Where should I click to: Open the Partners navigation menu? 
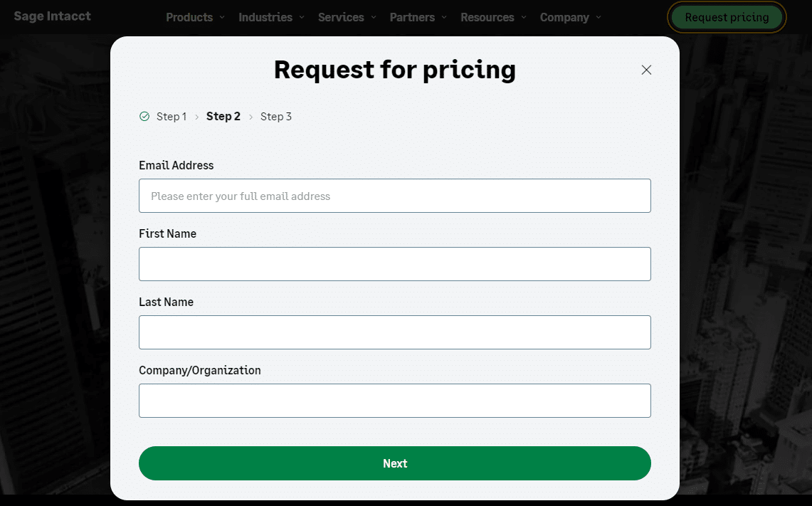click(x=413, y=17)
